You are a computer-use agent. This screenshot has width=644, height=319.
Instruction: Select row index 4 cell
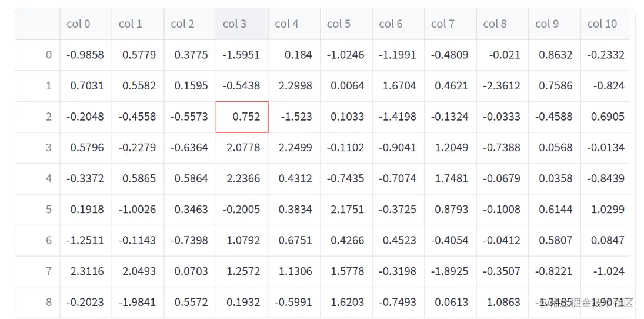[38, 179]
